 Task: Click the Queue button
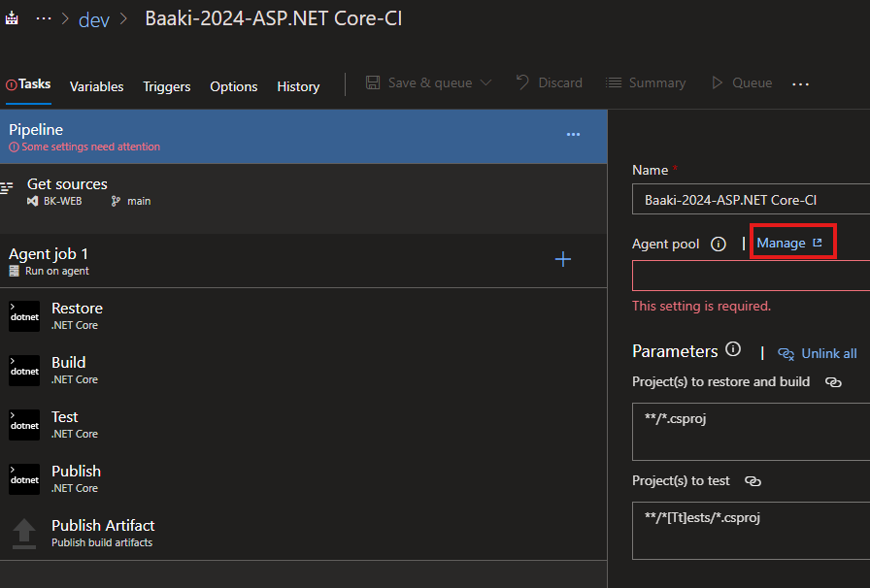[x=742, y=82]
